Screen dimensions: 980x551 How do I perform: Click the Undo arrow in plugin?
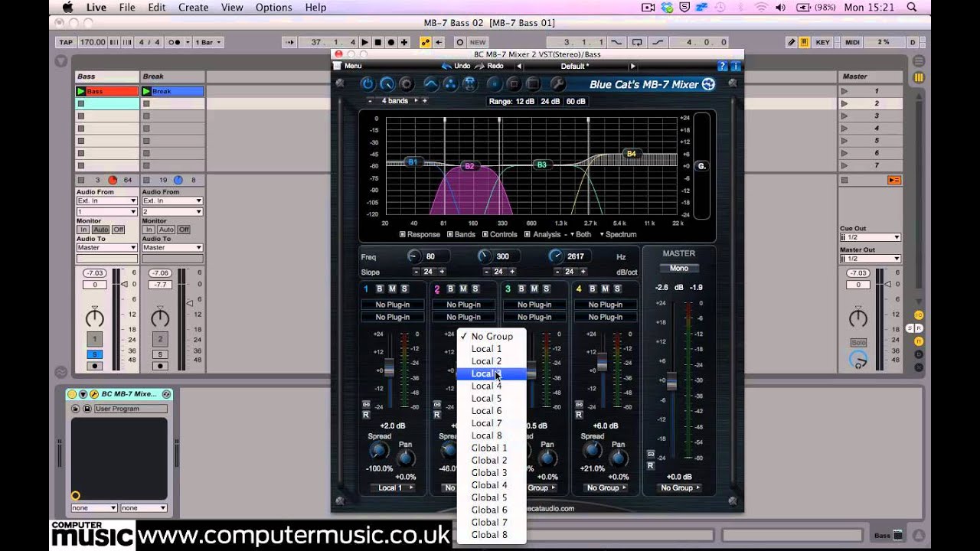445,66
